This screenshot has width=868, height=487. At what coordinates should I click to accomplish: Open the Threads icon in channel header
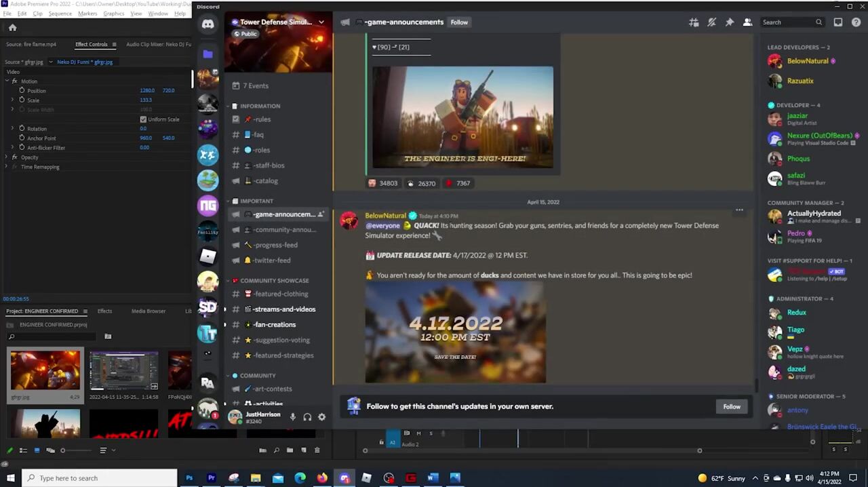[x=694, y=22]
